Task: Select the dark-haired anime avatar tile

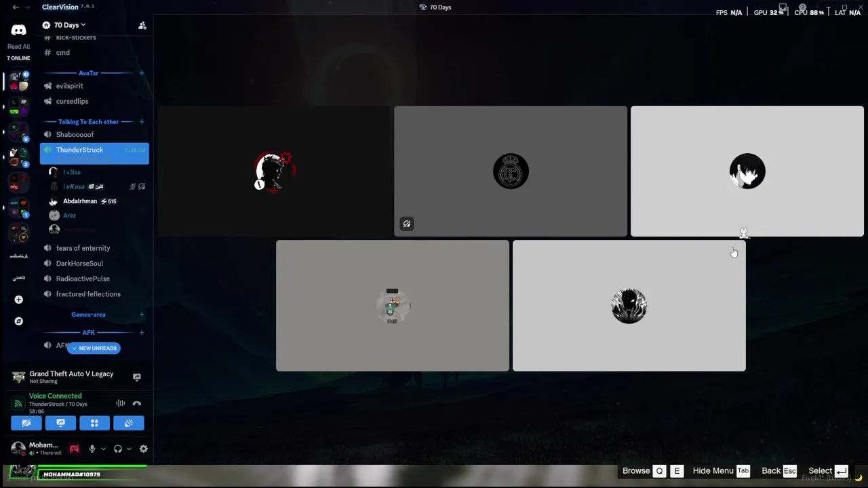Action: (x=747, y=171)
